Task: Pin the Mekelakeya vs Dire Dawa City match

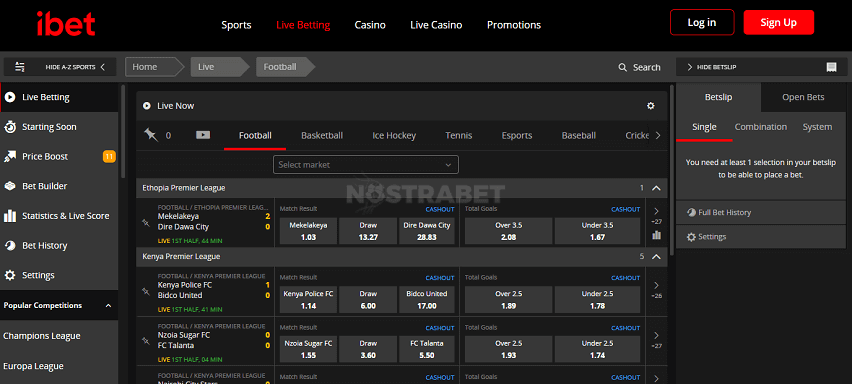Action: coord(145,222)
